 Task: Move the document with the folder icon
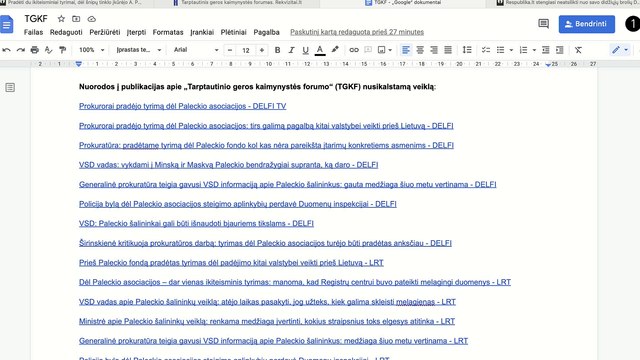[76, 19]
